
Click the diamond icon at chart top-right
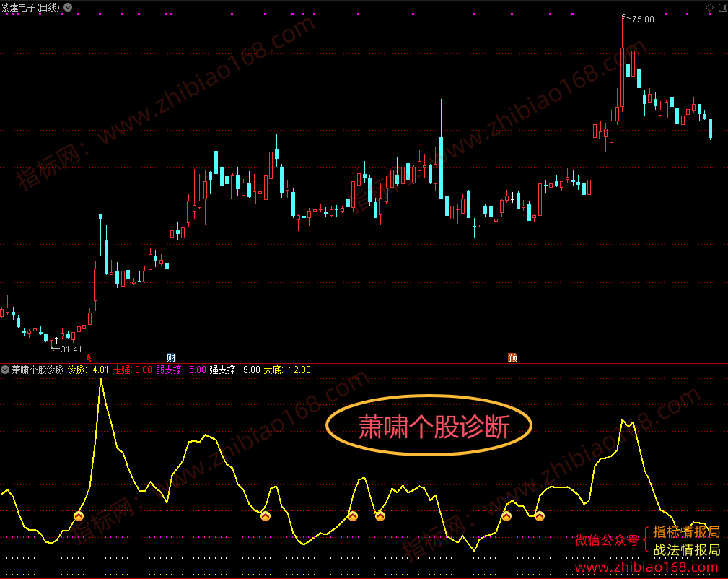[709, 7]
